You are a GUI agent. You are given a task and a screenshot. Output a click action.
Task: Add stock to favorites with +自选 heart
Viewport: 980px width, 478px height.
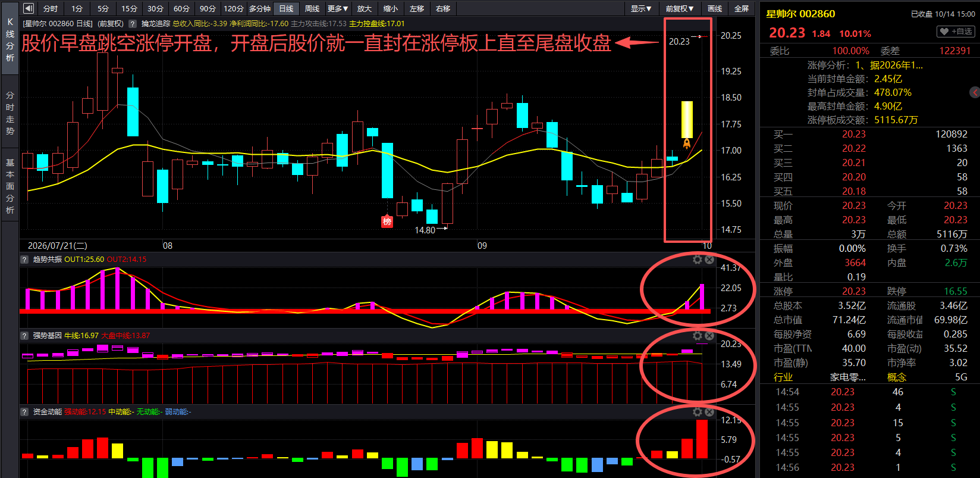pos(956,31)
